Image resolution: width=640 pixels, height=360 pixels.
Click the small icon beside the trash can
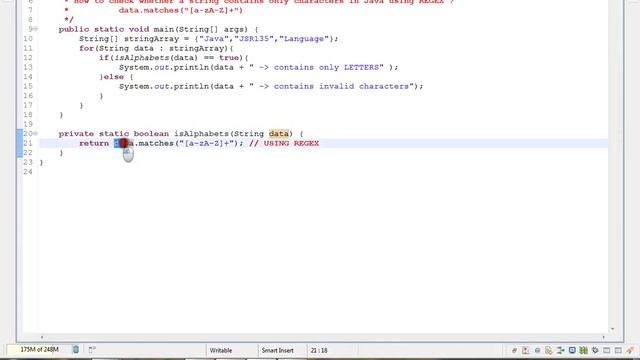click(92, 349)
